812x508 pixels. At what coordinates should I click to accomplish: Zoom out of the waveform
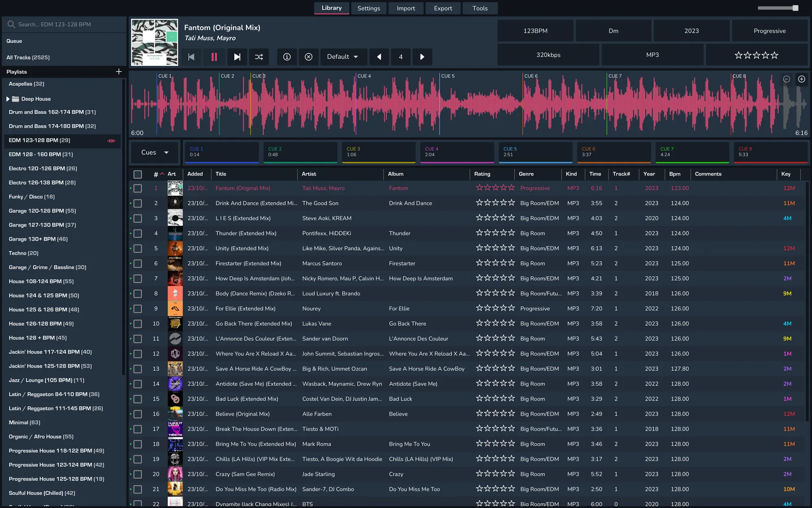786,79
